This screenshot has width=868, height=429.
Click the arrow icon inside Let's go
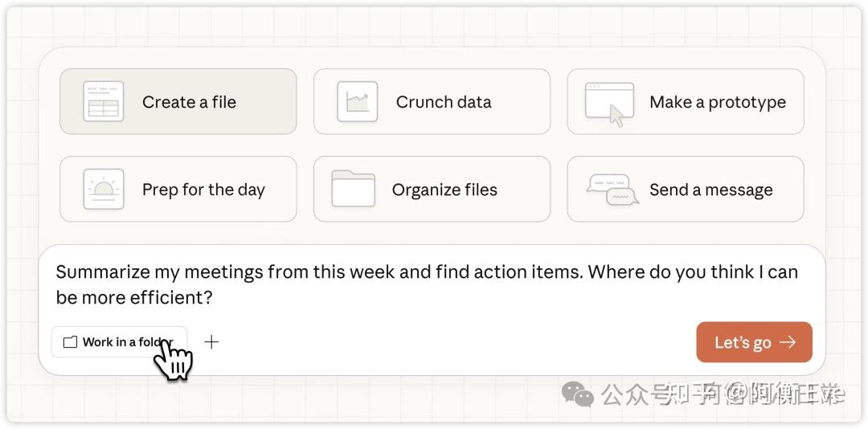click(x=788, y=342)
